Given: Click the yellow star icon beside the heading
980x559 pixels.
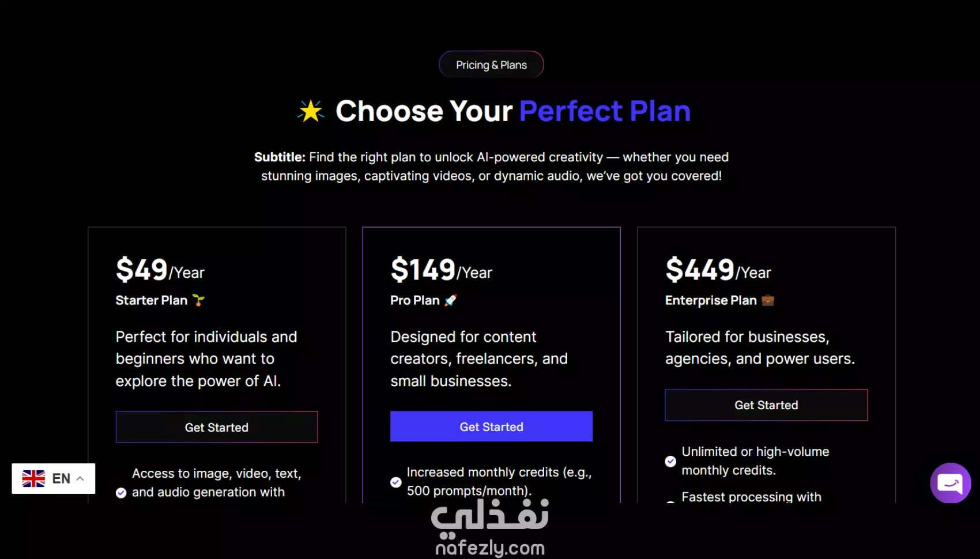Looking at the screenshot, I should 311,111.
